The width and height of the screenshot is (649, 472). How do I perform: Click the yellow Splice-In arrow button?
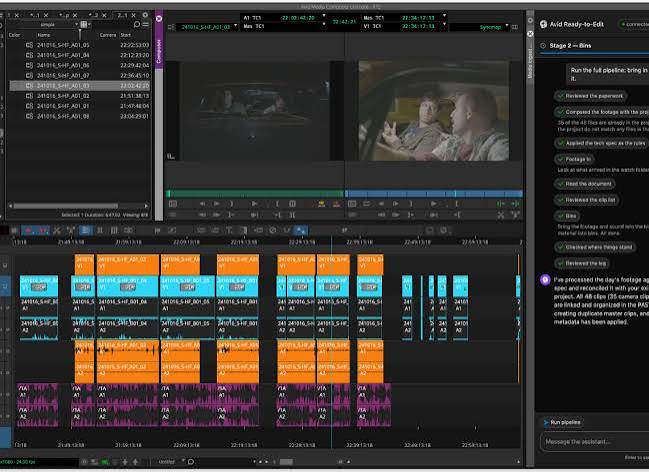321,204
